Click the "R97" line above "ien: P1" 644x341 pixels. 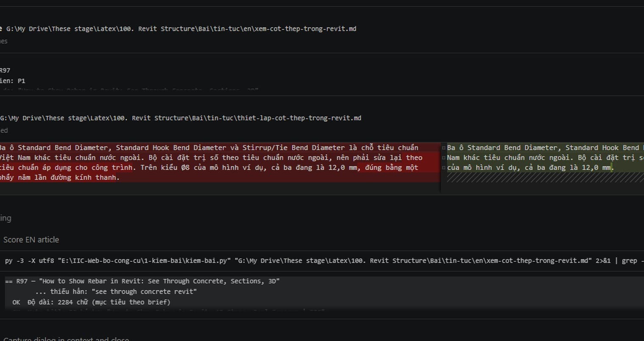click(5, 70)
